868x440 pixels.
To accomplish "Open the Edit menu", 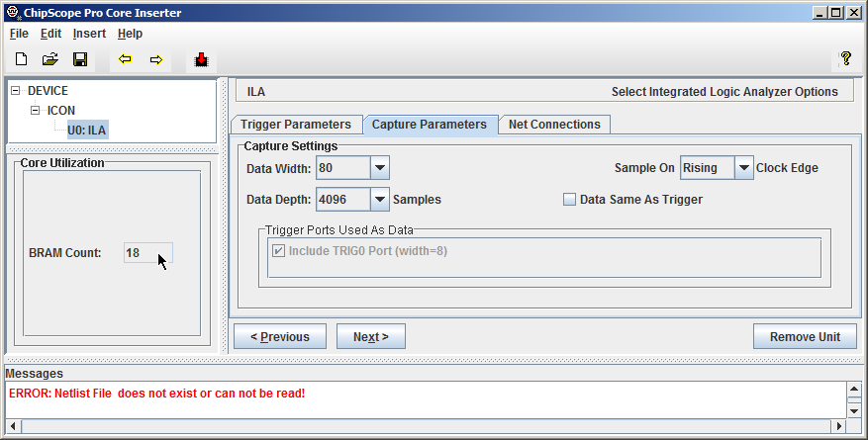I will tap(50, 34).
